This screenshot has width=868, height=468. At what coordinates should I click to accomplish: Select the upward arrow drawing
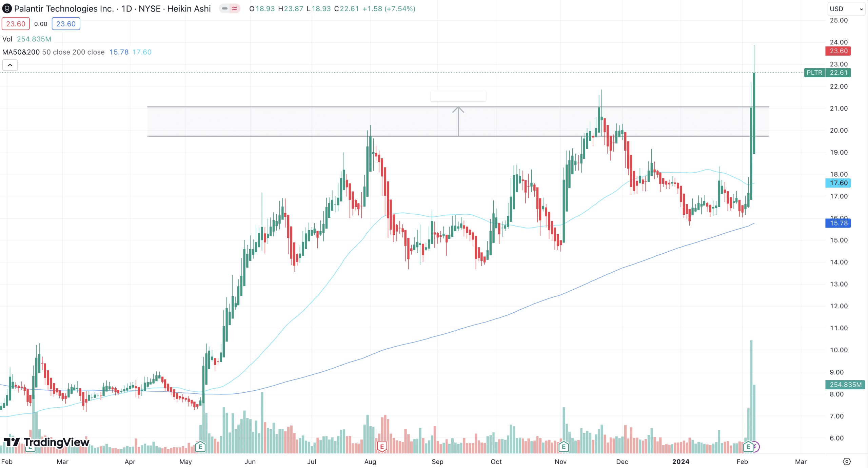[458, 121]
